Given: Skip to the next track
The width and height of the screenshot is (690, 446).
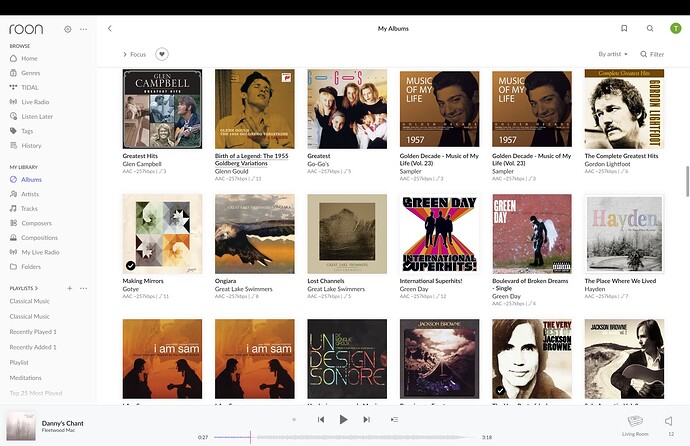Looking at the screenshot, I should coord(366,420).
